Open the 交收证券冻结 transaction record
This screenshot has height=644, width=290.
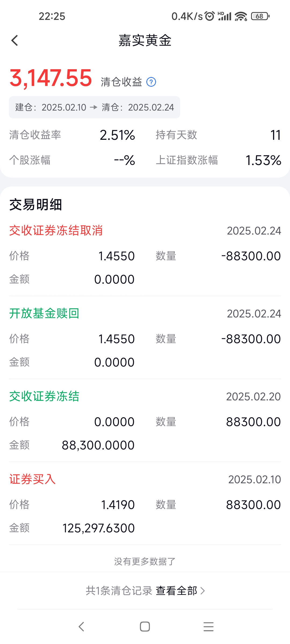(145, 421)
